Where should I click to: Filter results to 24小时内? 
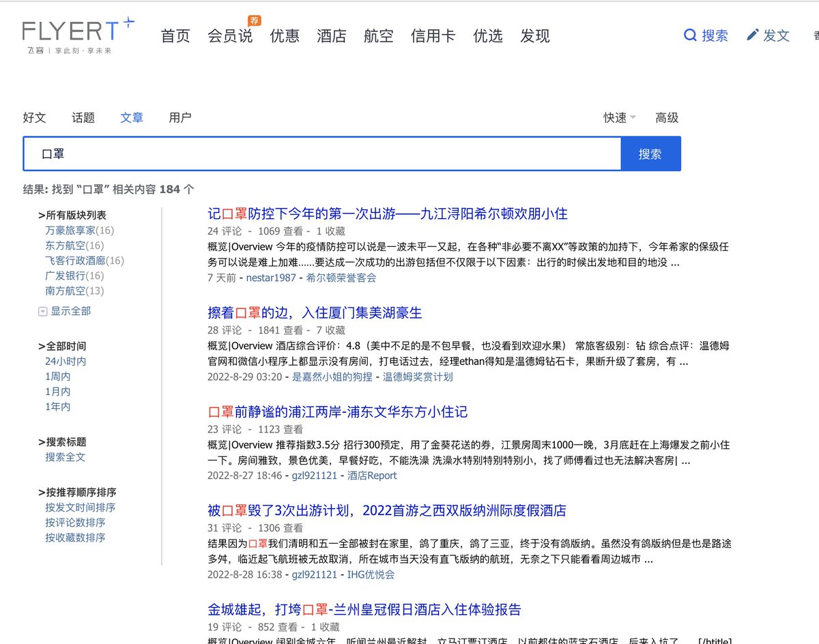coord(66,362)
